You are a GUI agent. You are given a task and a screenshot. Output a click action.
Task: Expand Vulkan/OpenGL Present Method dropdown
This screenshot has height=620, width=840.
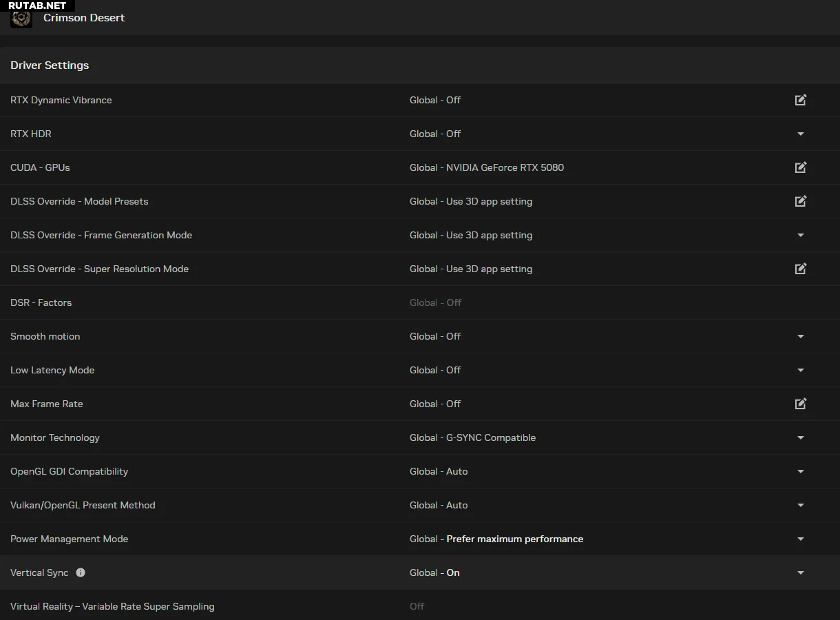click(800, 505)
